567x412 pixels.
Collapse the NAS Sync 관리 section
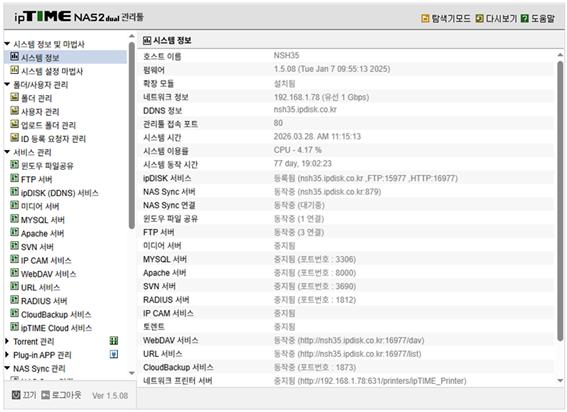tap(7, 368)
